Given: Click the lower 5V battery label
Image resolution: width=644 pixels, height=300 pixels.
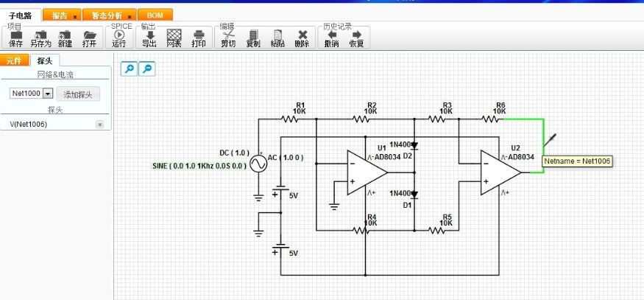Looking at the screenshot, I should (x=293, y=254).
